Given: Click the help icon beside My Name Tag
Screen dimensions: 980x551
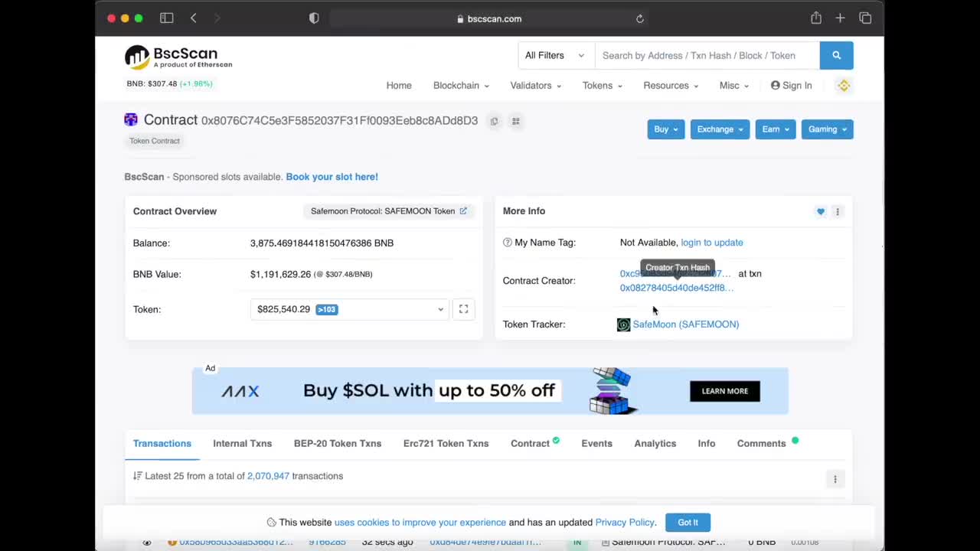Looking at the screenshot, I should tap(507, 243).
